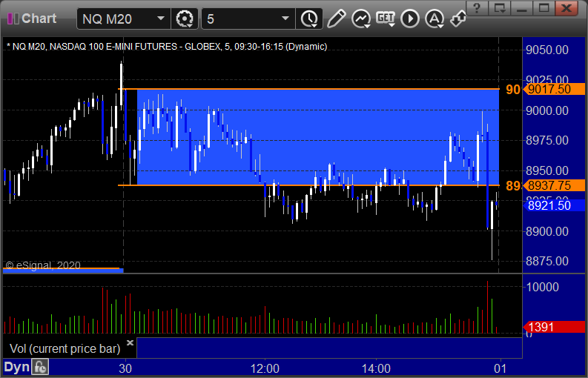Select the 8921.50 current price marker
The width and height of the screenshot is (588, 378).
(x=554, y=205)
